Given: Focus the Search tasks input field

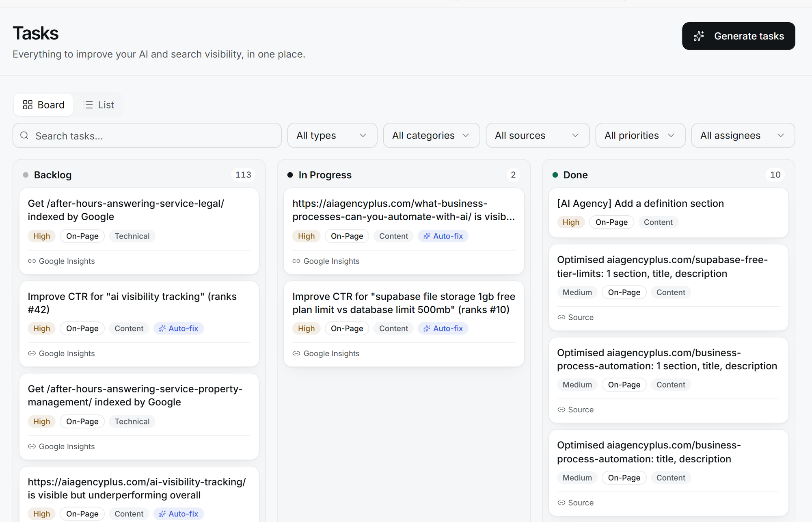Looking at the screenshot, I should click(x=147, y=135).
